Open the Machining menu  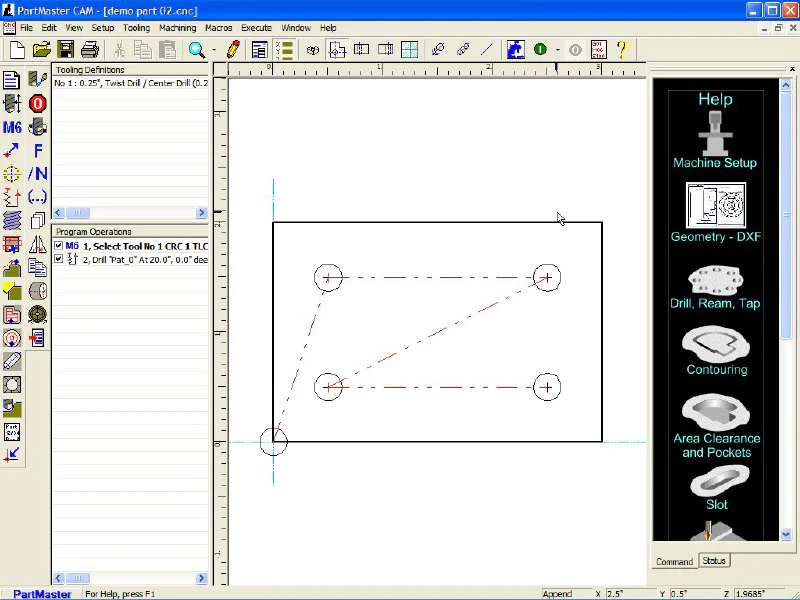point(178,28)
